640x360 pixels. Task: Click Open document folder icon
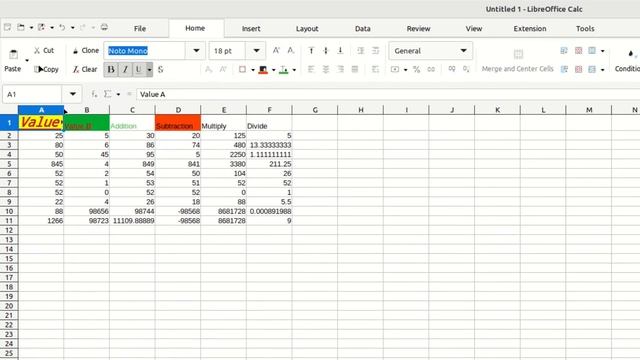[x=20, y=27]
